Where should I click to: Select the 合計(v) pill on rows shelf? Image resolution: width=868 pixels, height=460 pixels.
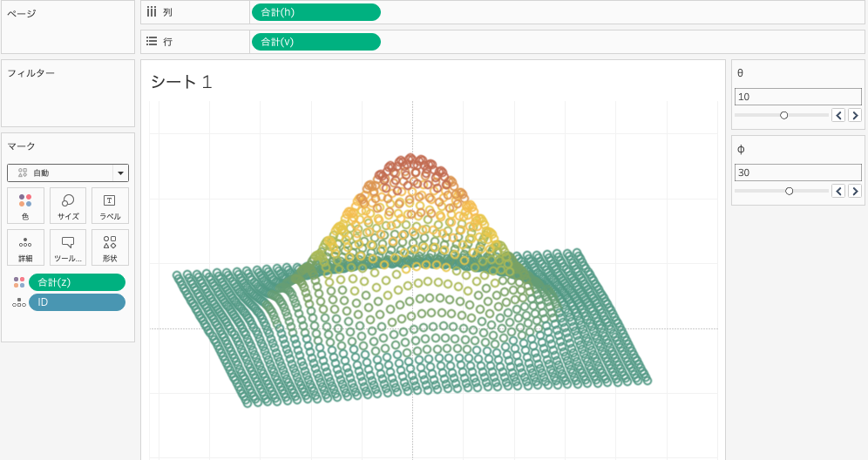[x=316, y=42]
